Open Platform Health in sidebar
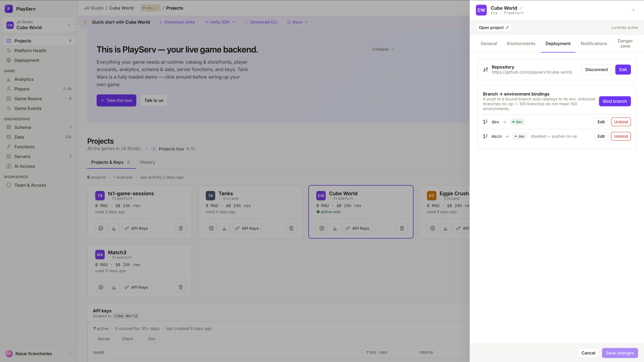The width and height of the screenshot is (644, 362). pyautogui.click(x=39, y=50)
